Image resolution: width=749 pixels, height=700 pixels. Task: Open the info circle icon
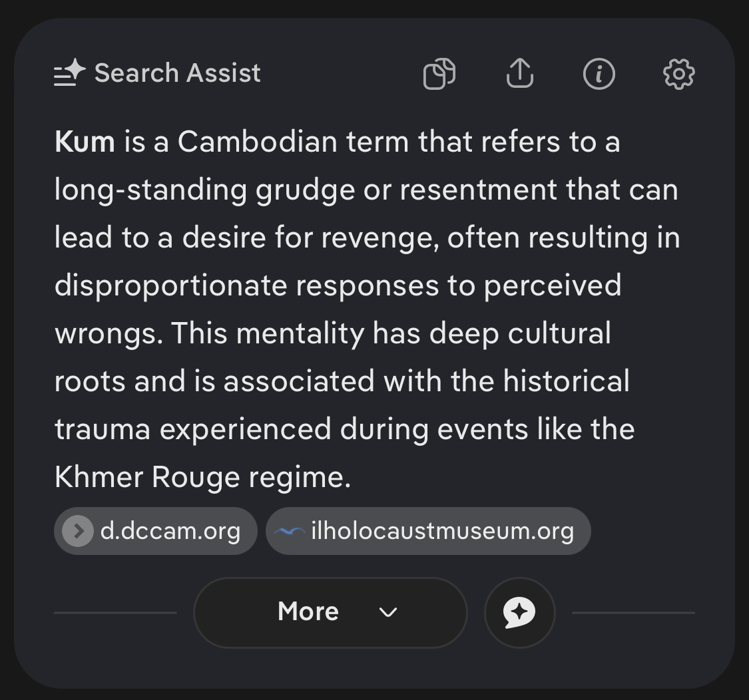599,74
